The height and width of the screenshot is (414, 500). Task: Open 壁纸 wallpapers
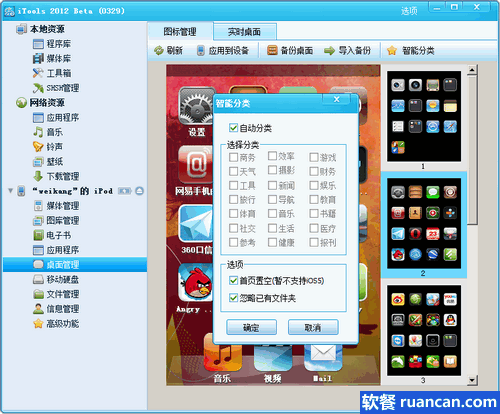(x=48, y=162)
